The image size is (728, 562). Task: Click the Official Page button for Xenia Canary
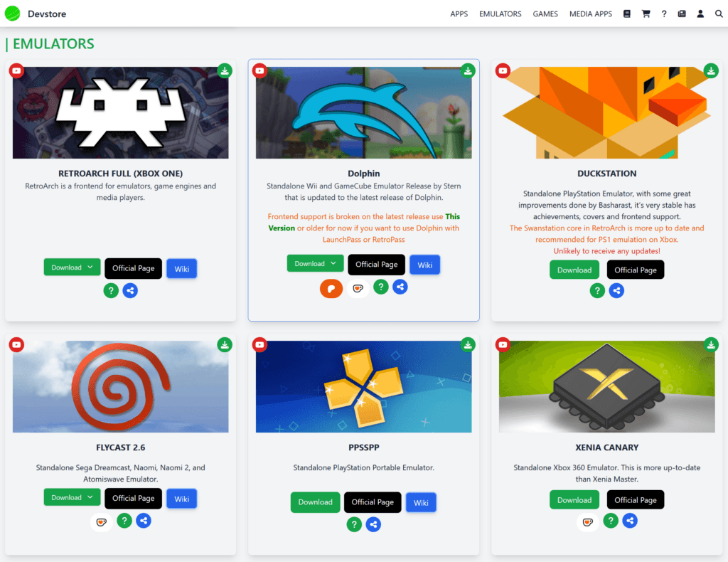click(635, 500)
